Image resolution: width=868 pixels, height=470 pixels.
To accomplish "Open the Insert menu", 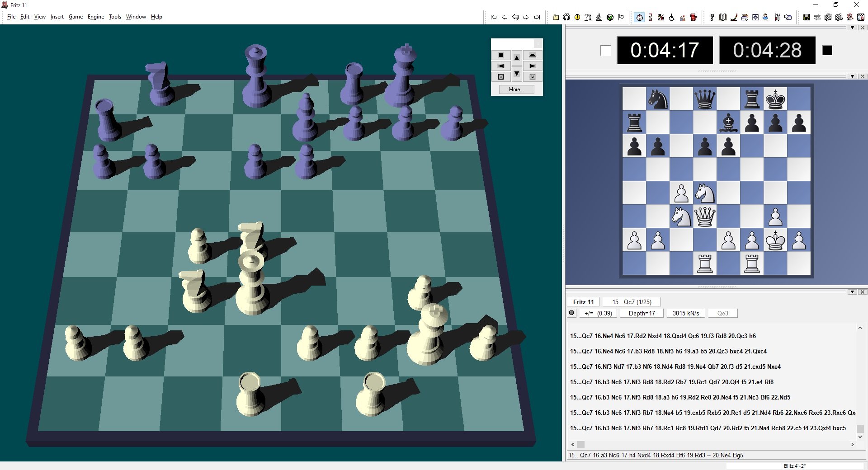I will click(x=57, y=17).
